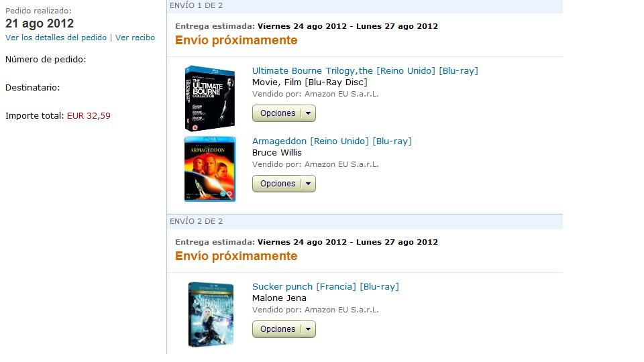Viewport: 644px width, 362px height.
Task: Click 'Envío próximamente' status in first shipment
Action: pyautogui.click(x=236, y=40)
